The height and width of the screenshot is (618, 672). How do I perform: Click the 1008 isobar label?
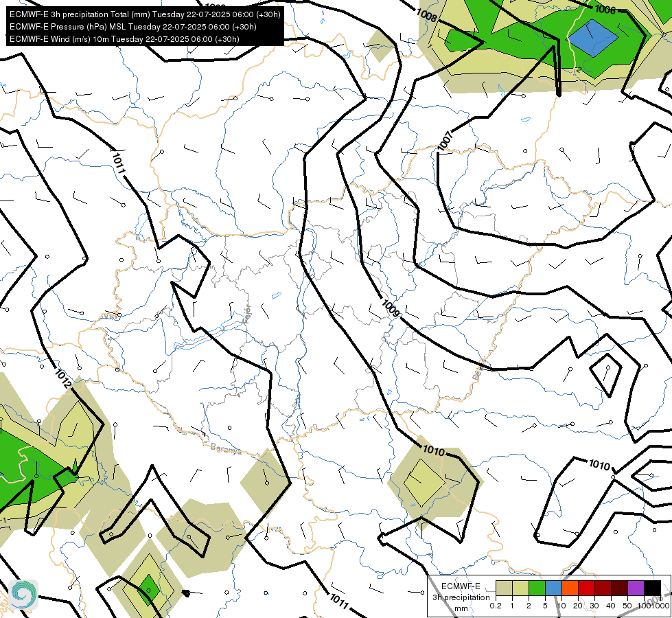(426, 15)
